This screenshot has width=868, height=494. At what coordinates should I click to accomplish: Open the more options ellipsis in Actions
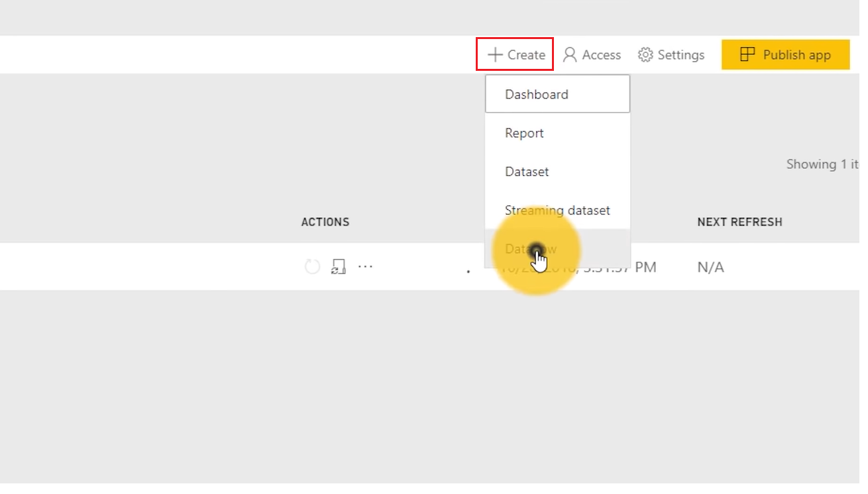pyautogui.click(x=366, y=266)
